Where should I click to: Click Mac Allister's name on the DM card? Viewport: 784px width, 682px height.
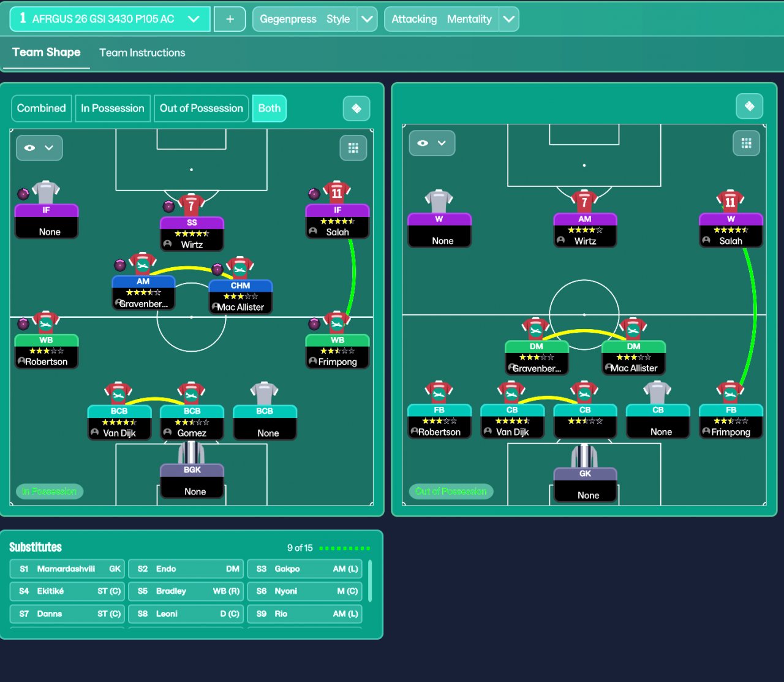(x=634, y=368)
